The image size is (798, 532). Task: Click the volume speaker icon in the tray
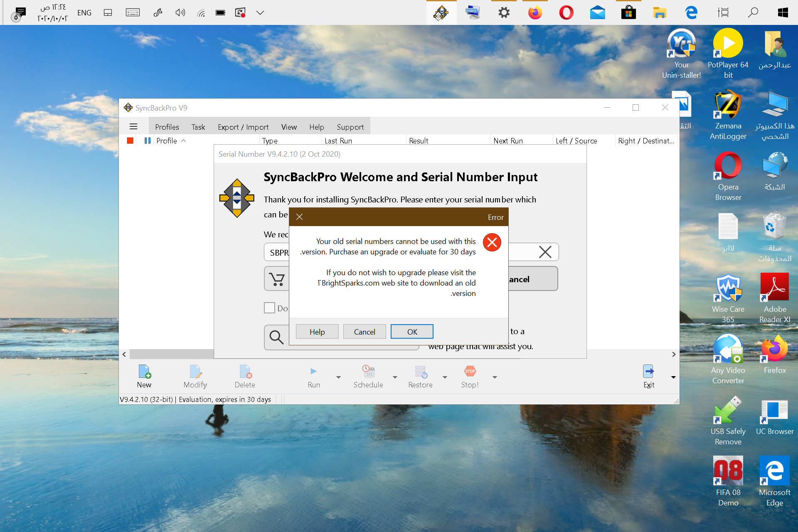click(180, 13)
